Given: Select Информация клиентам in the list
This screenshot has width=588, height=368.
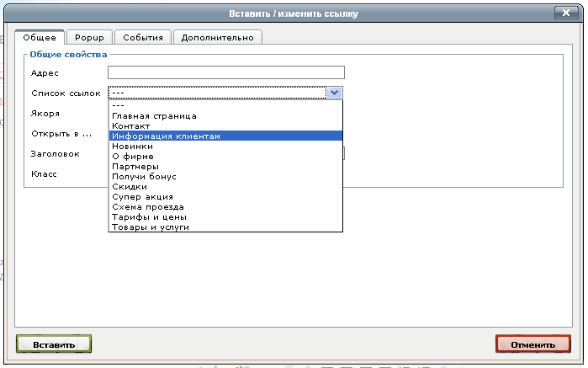Looking at the screenshot, I should [x=166, y=136].
